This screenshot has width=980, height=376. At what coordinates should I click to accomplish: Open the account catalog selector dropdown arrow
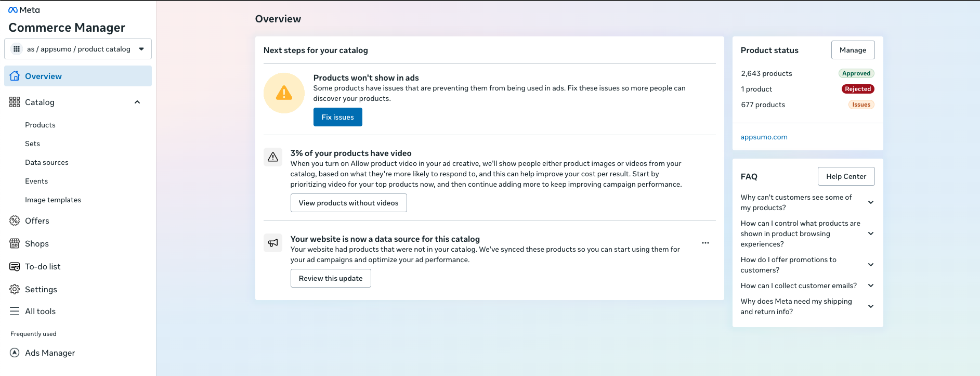[x=141, y=49]
